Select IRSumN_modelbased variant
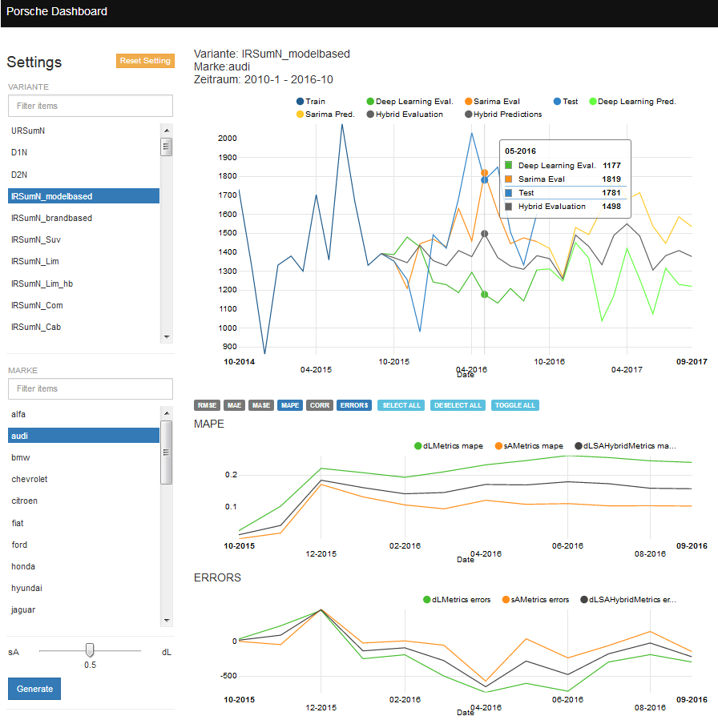This screenshot has height=728, width=718. click(x=83, y=196)
